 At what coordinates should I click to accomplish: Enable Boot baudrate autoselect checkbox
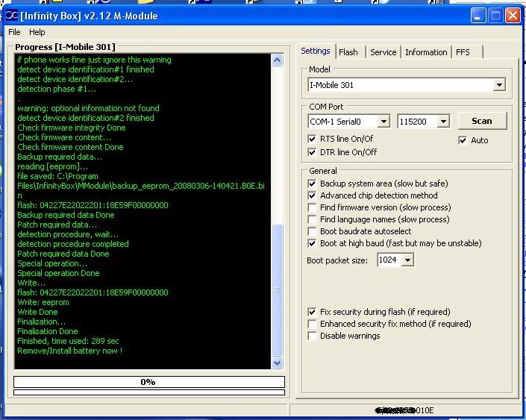tap(312, 231)
